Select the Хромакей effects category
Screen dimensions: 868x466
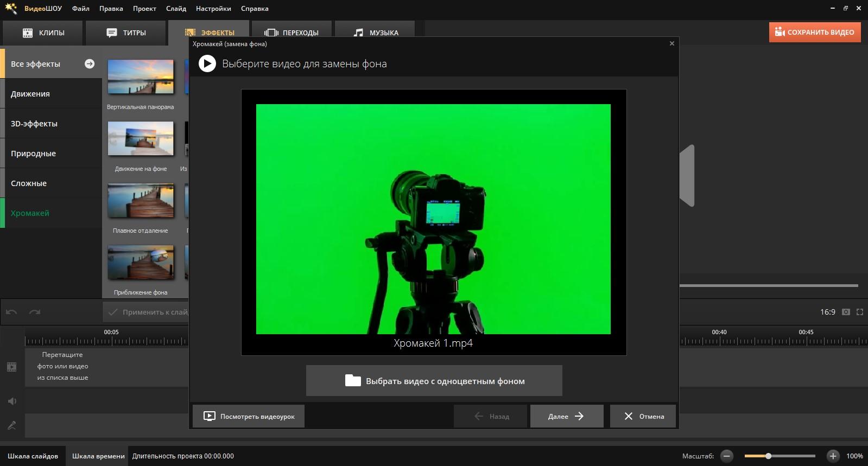click(30, 213)
